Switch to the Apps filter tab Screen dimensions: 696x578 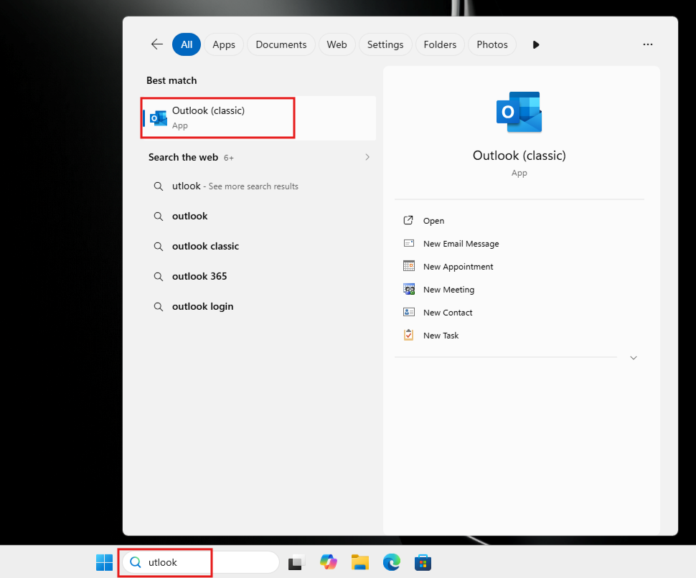point(224,44)
